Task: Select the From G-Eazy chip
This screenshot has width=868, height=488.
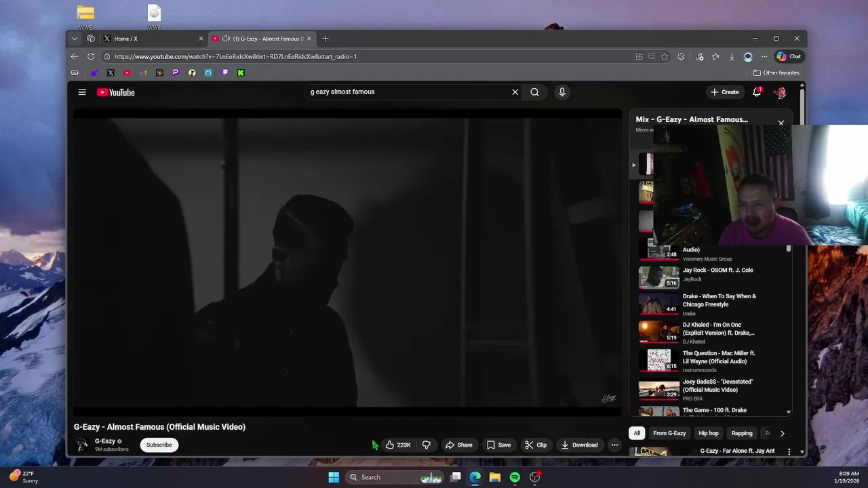Action: [x=669, y=433]
